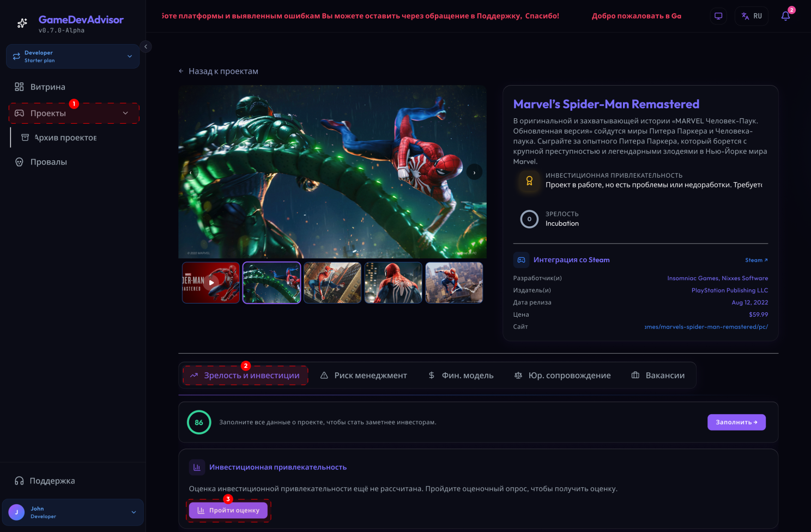Click the Поддержка headset icon
811x532 pixels.
(19, 481)
